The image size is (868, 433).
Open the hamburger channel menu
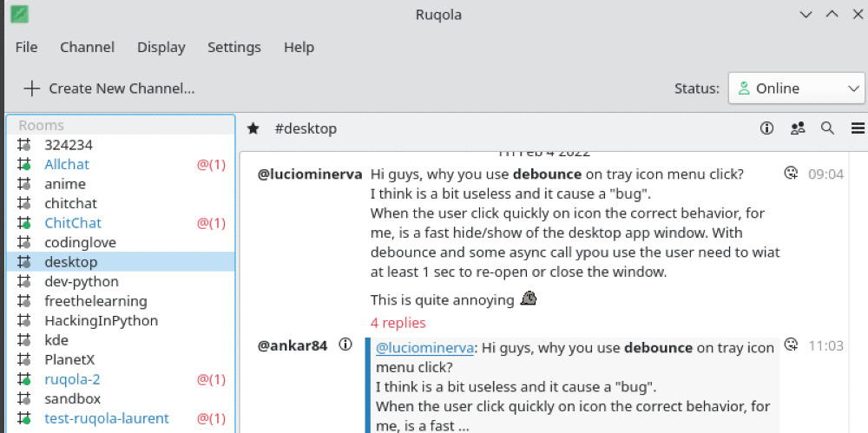858,128
